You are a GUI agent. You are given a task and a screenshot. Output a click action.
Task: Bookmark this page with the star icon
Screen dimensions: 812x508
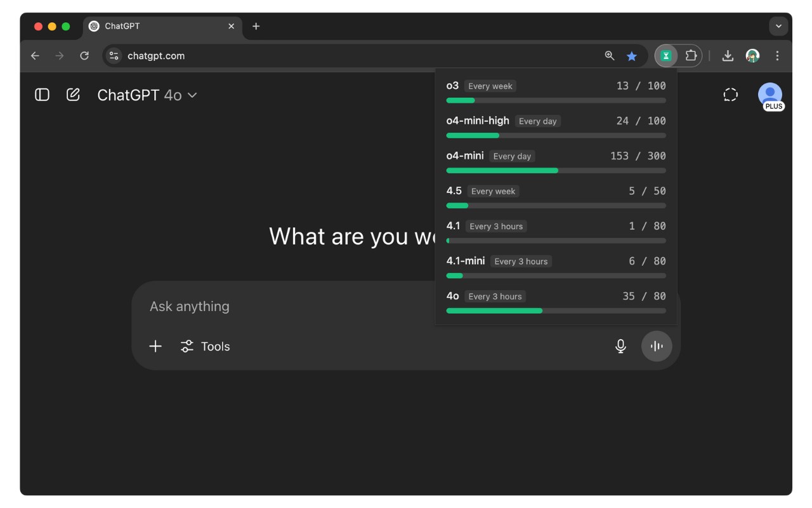click(632, 56)
